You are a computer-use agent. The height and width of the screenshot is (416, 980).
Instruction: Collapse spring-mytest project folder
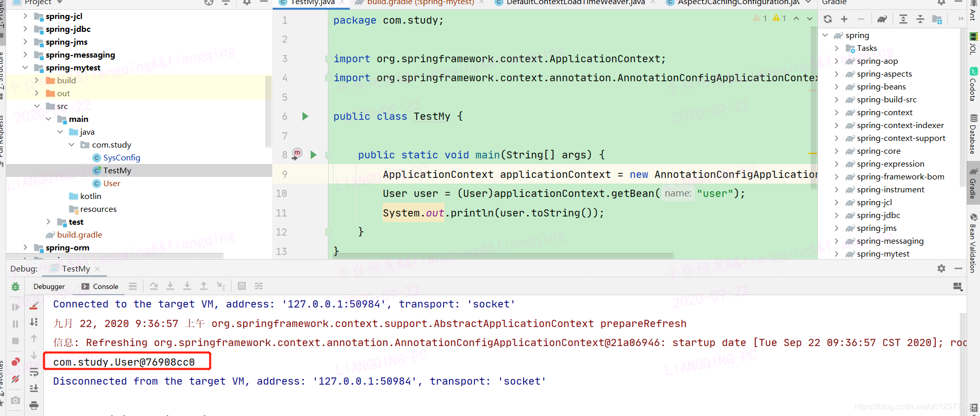[25, 67]
